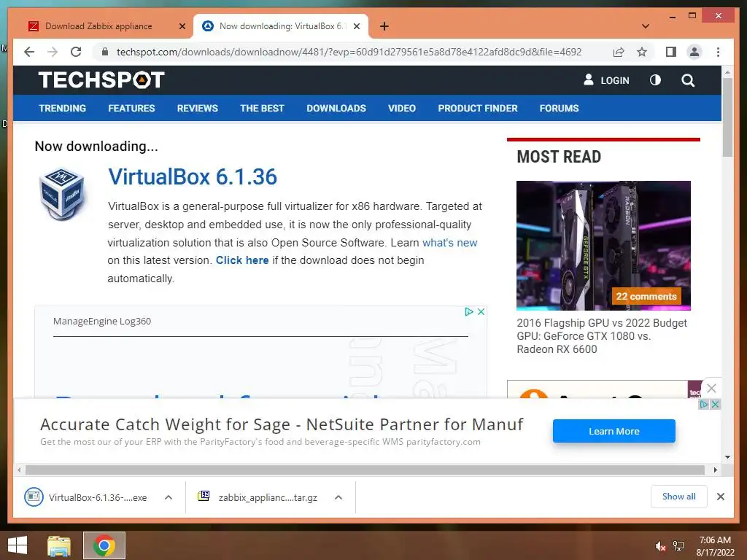Open TechSpot site search magnifier

coord(687,80)
